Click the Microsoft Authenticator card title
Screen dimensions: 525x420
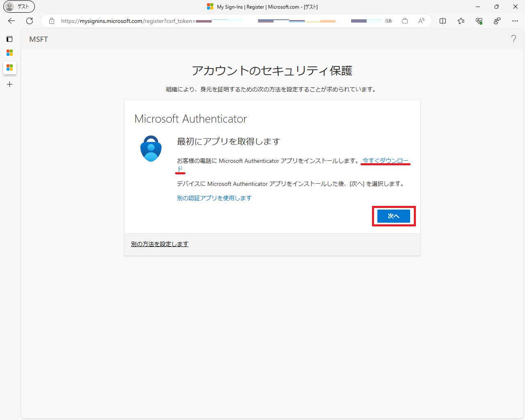point(191,119)
